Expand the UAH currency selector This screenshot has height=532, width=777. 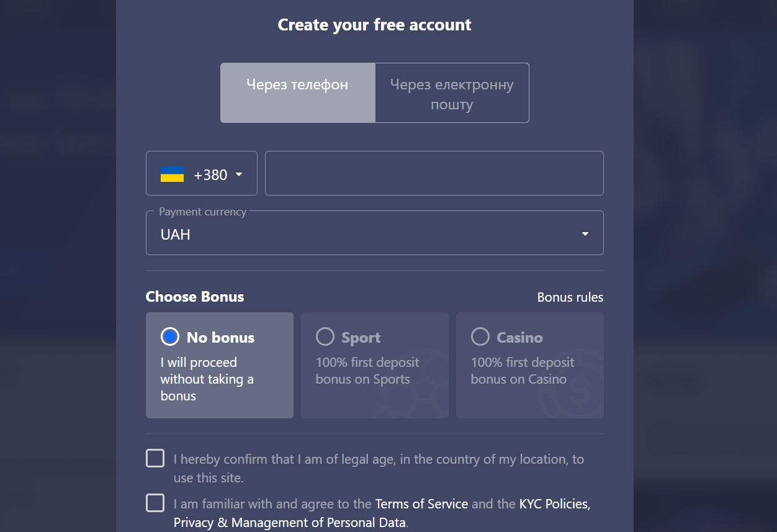coord(584,233)
